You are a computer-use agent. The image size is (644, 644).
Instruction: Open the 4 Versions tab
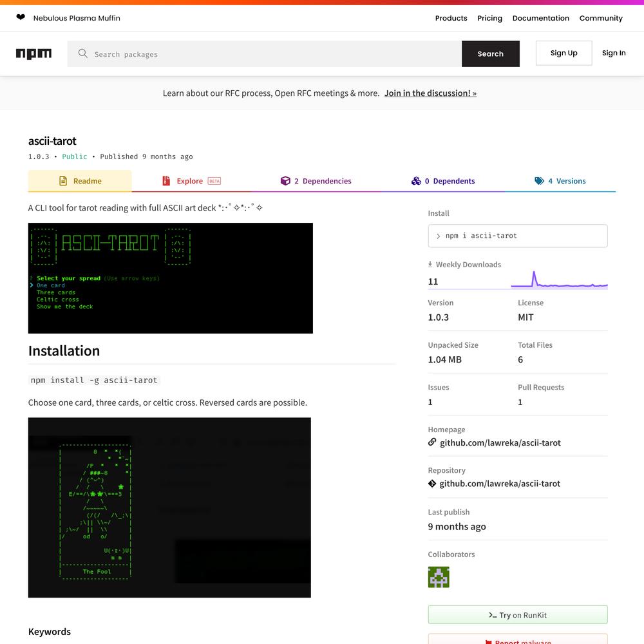tap(560, 181)
